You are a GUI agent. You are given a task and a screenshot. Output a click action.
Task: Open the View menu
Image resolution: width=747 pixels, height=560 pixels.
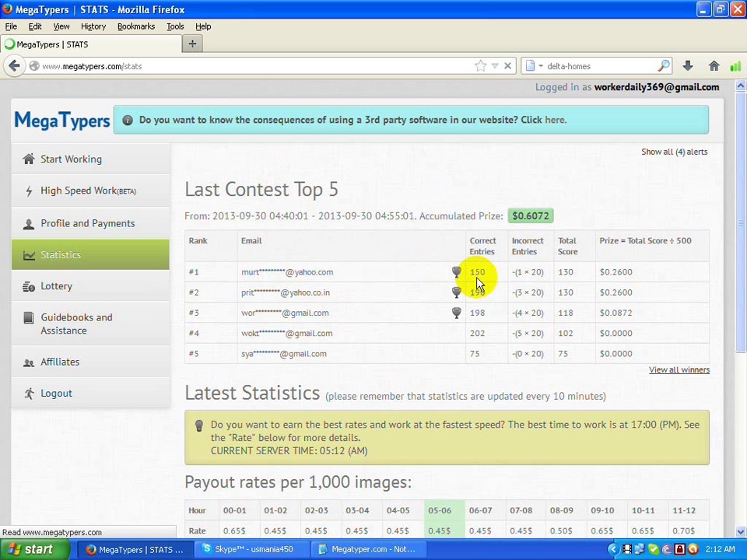[x=61, y=26]
